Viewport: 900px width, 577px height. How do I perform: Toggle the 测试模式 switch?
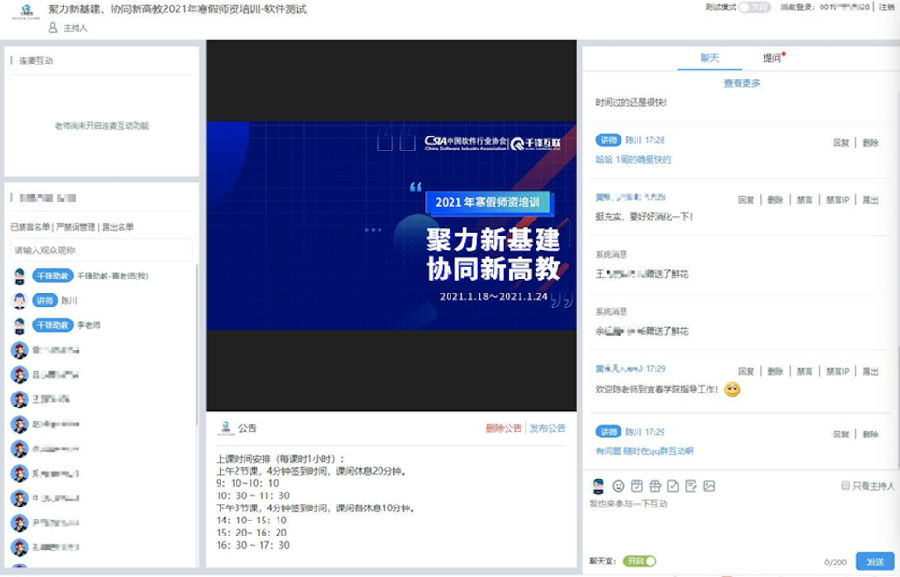coord(754,7)
